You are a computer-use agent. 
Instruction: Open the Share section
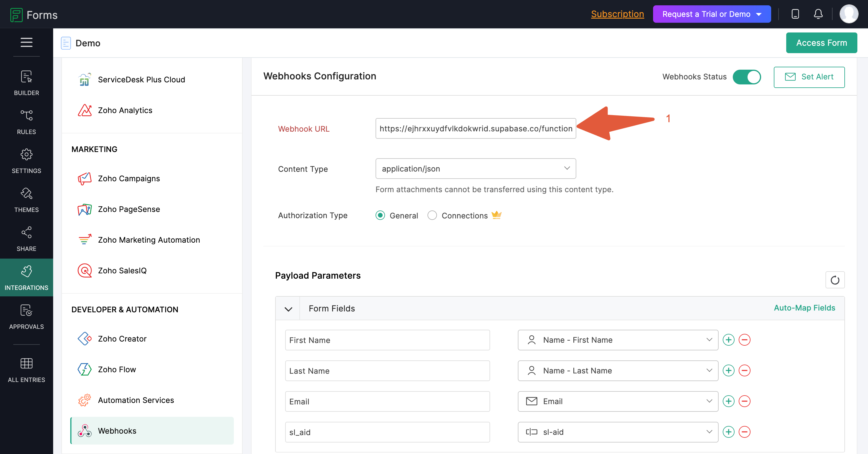[26, 239]
